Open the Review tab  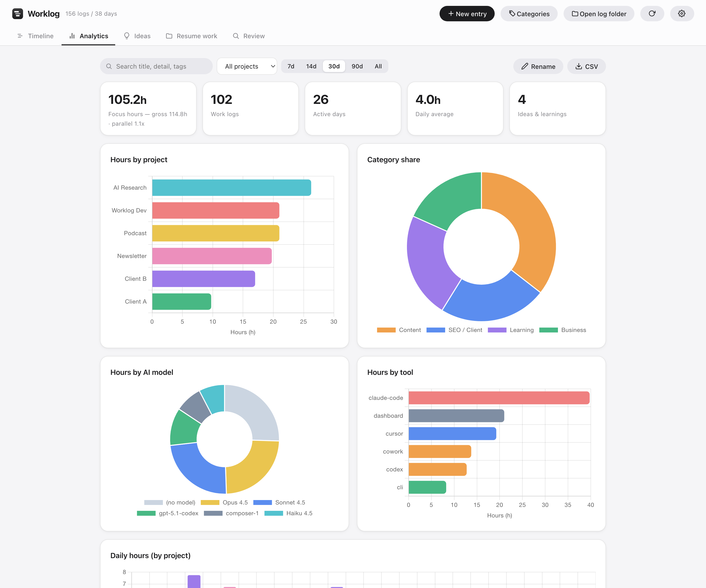249,36
